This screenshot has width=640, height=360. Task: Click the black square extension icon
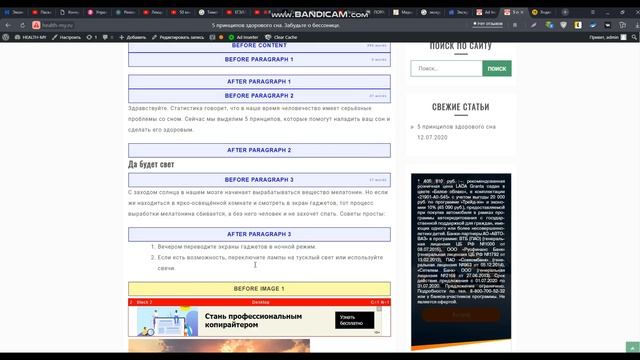(608, 25)
